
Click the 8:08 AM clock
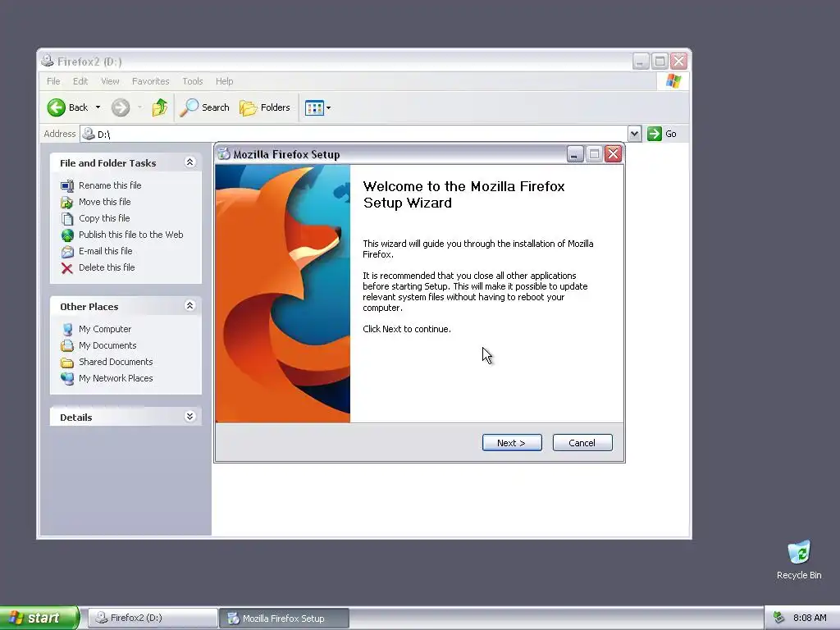(x=810, y=618)
